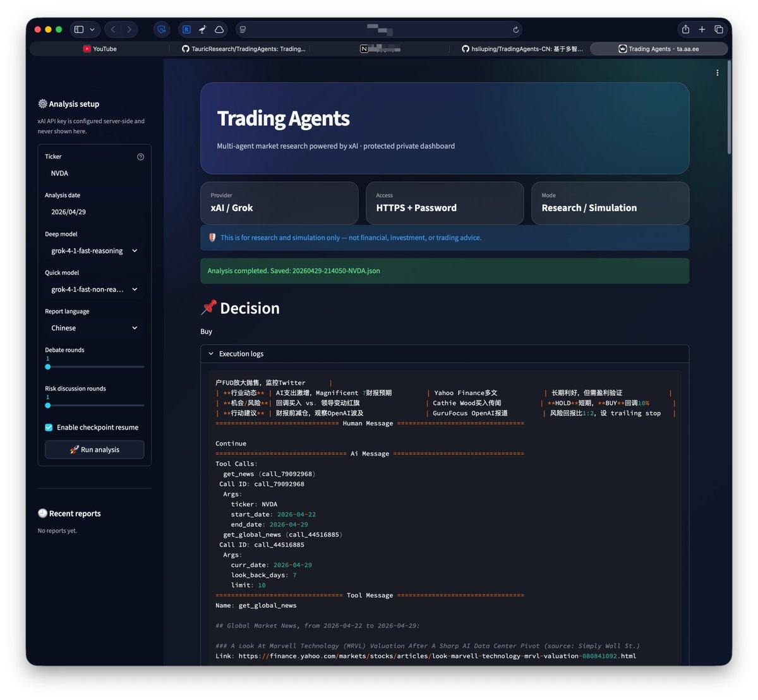Image resolution: width=758 pixels, height=700 pixels.
Task: Click the Run analysis button
Action: [x=95, y=449]
